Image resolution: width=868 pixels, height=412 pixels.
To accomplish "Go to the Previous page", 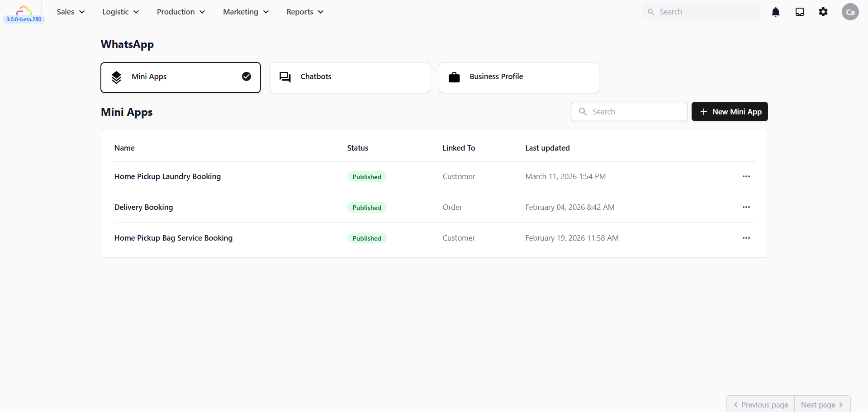I will coord(761,405).
